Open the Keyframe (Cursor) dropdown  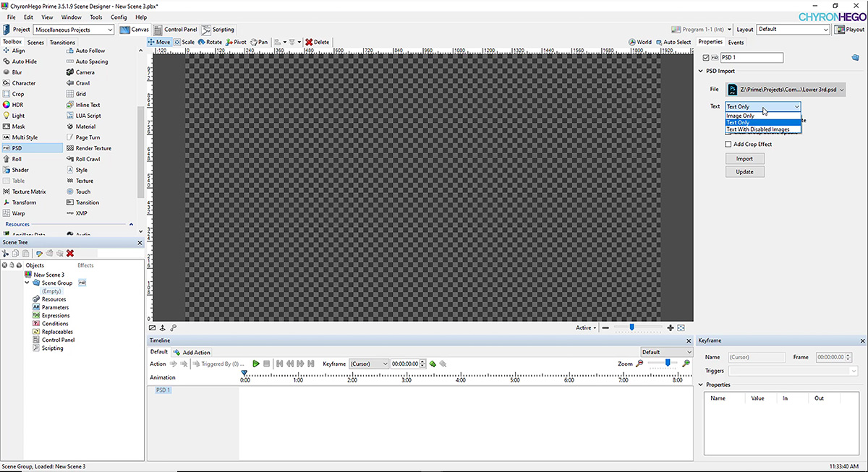(x=369, y=364)
